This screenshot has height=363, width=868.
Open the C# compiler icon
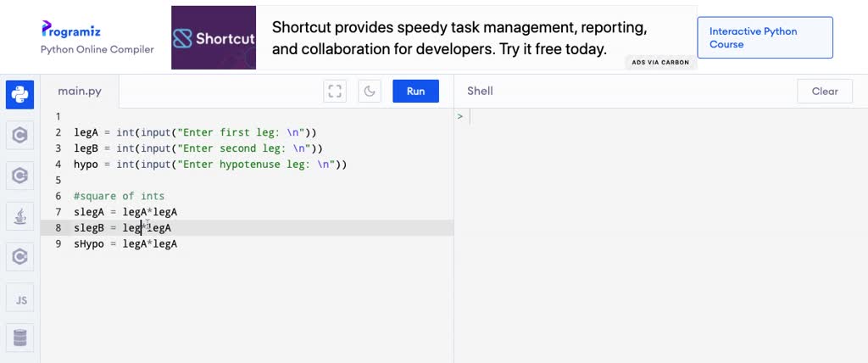(x=20, y=257)
